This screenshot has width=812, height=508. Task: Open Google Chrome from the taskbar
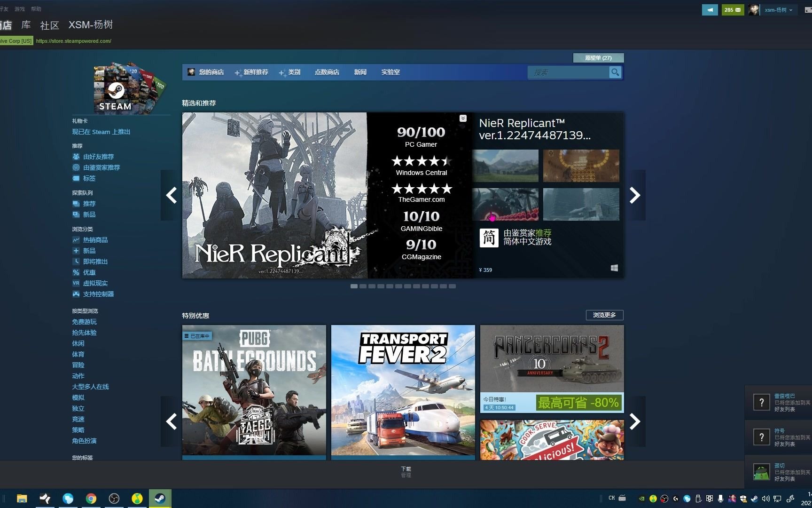coord(91,499)
